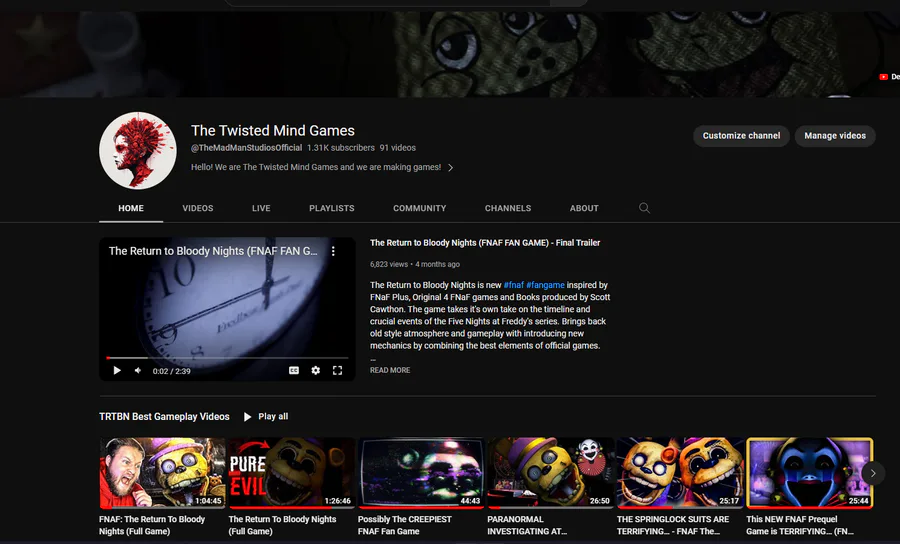
Task: Click the #fangame hashtag link
Action: click(545, 285)
